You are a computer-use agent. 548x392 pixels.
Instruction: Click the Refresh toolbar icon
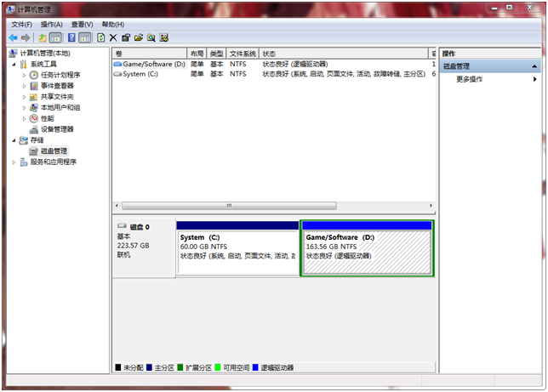tap(101, 38)
